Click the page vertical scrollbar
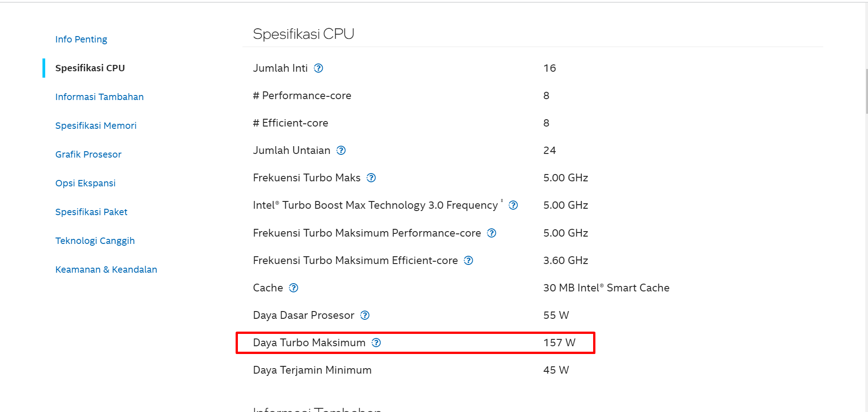This screenshot has height=412, width=868. (866, 91)
